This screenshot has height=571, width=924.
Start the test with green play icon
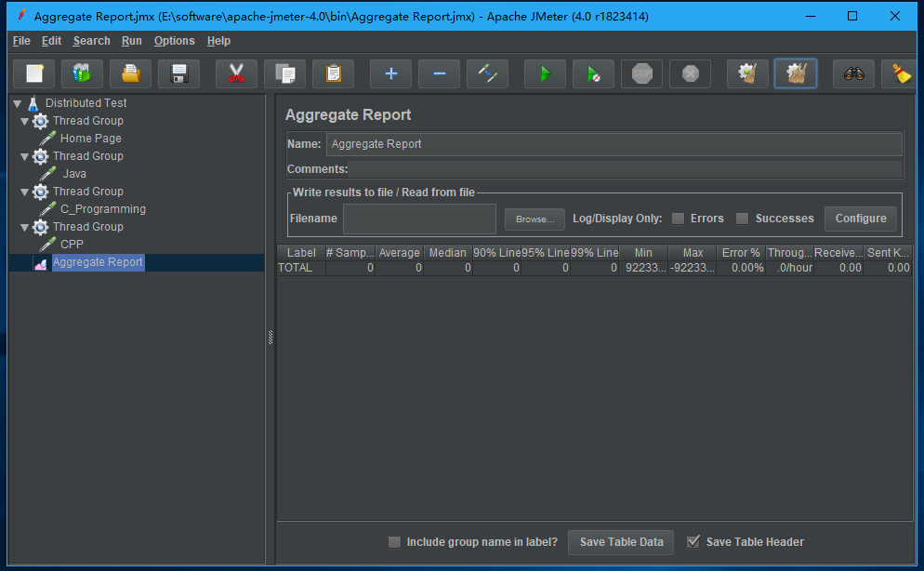[545, 73]
